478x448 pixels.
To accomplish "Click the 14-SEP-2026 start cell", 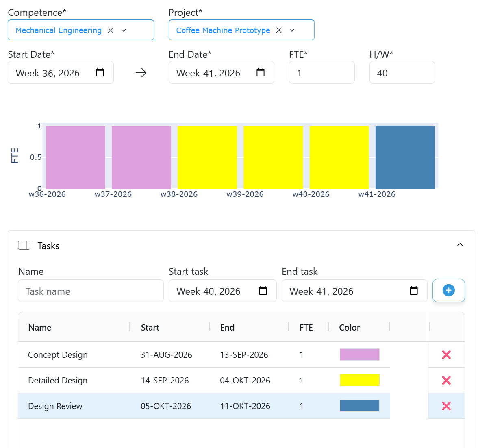I will coord(165,381).
